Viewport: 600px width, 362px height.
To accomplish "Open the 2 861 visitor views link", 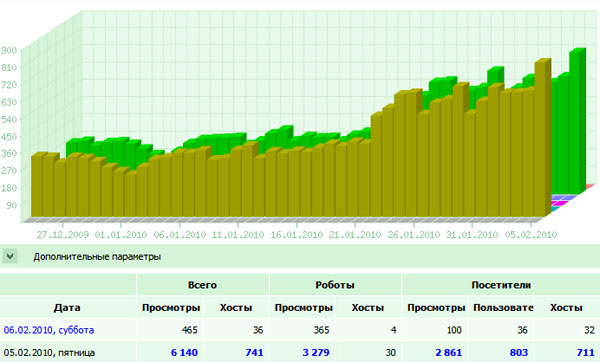I will [x=448, y=352].
